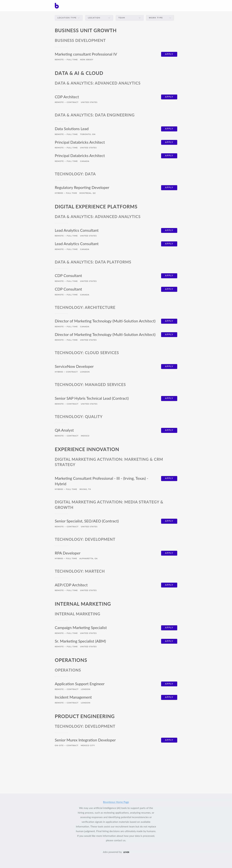
Task: Apply for Regulatory Reporting Developer position
Action: click(x=169, y=188)
